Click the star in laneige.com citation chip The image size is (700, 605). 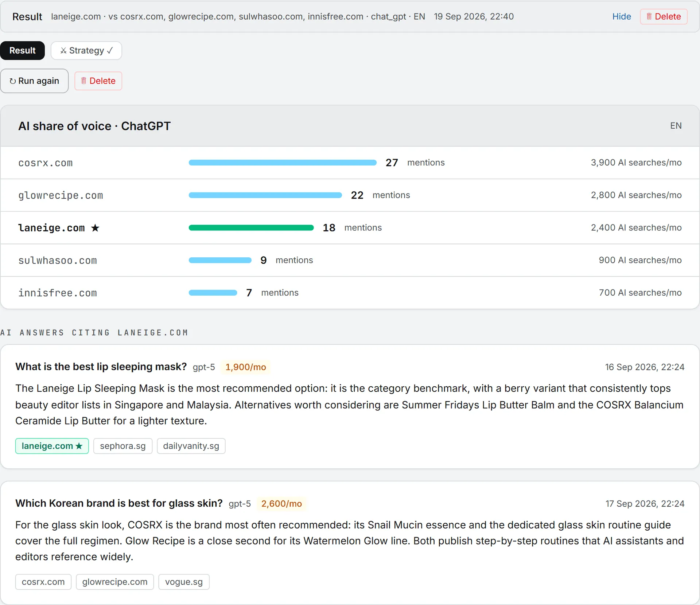[x=79, y=446]
